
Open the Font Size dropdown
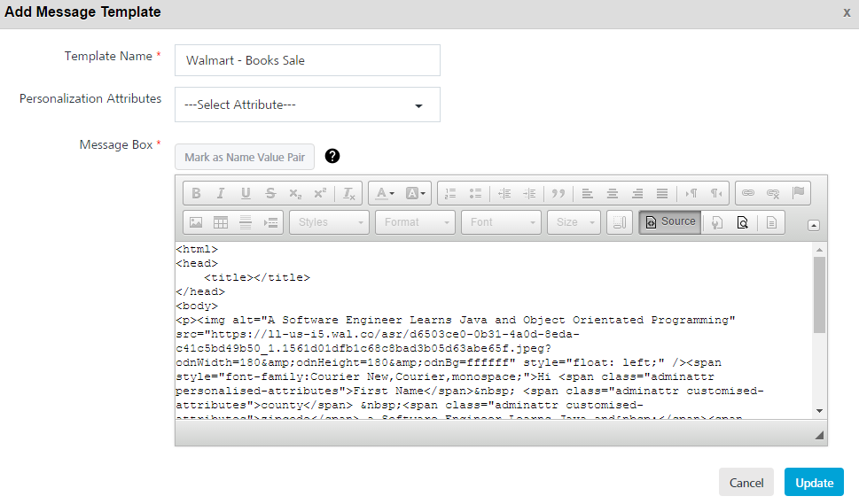574,222
